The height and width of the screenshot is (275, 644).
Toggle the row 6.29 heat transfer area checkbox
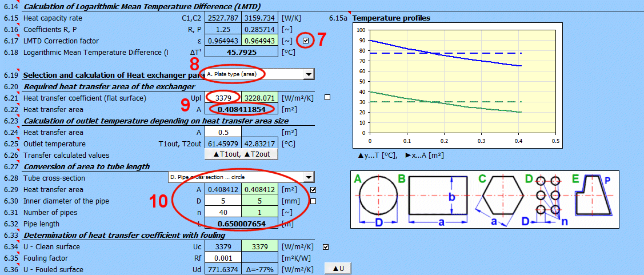[313, 189]
